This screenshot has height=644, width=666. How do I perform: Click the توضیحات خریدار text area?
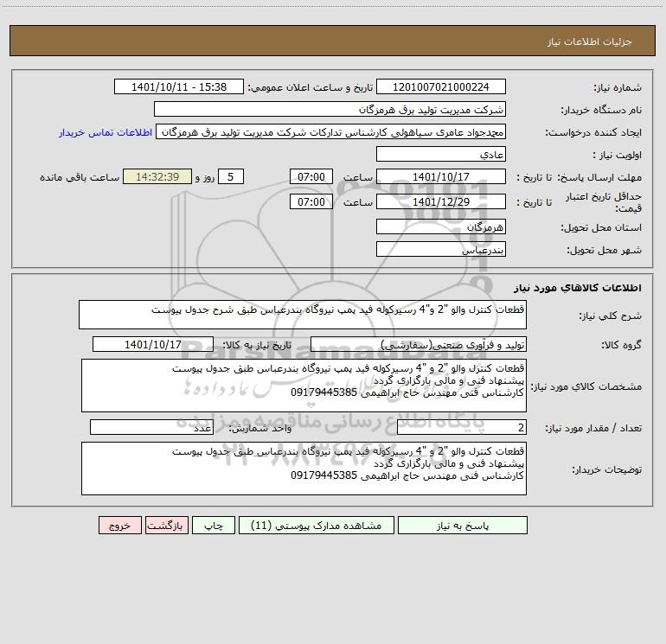(x=304, y=469)
